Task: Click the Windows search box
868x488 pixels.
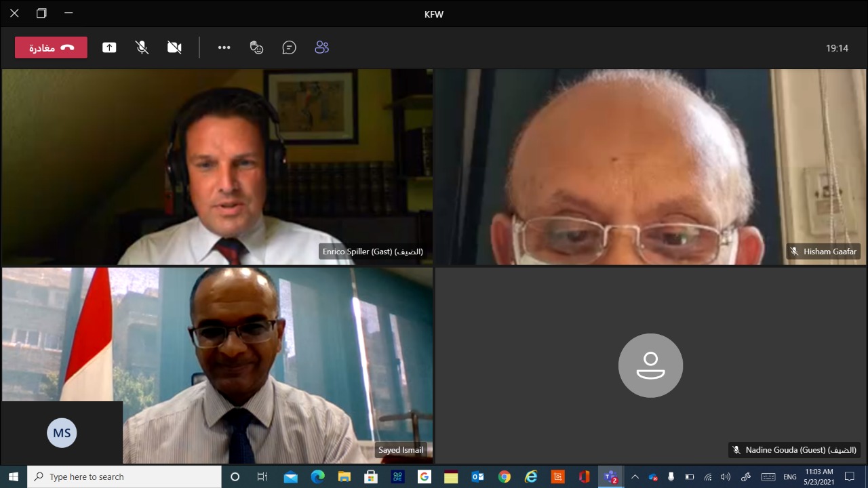Action: [125, 476]
